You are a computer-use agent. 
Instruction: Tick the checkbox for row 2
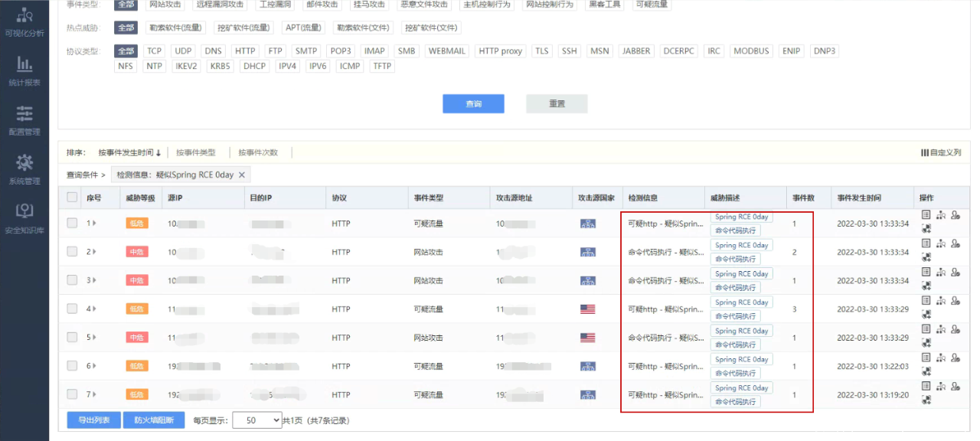pos(72,252)
